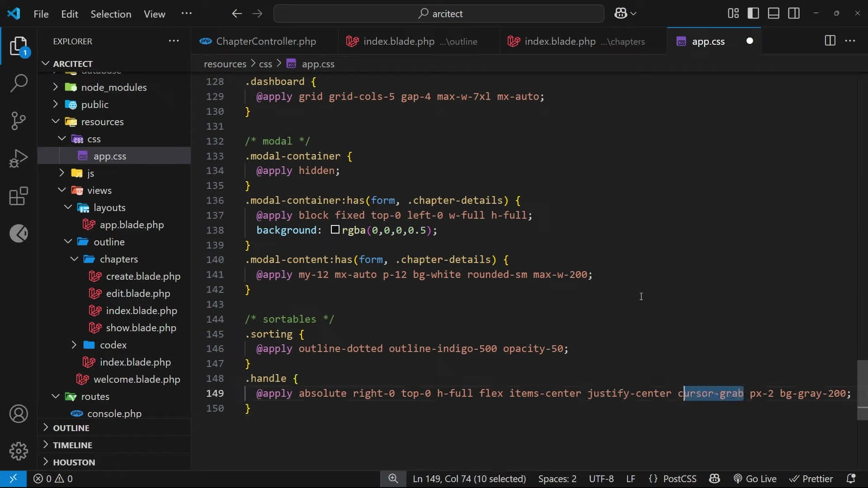Open the Selection menu

click(x=111, y=14)
